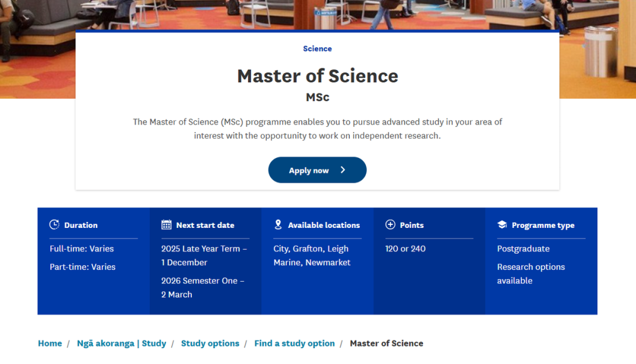The height and width of the screenshot is (364, 636).
Task: Click the Available locations list text
Action: click(312, 256)
